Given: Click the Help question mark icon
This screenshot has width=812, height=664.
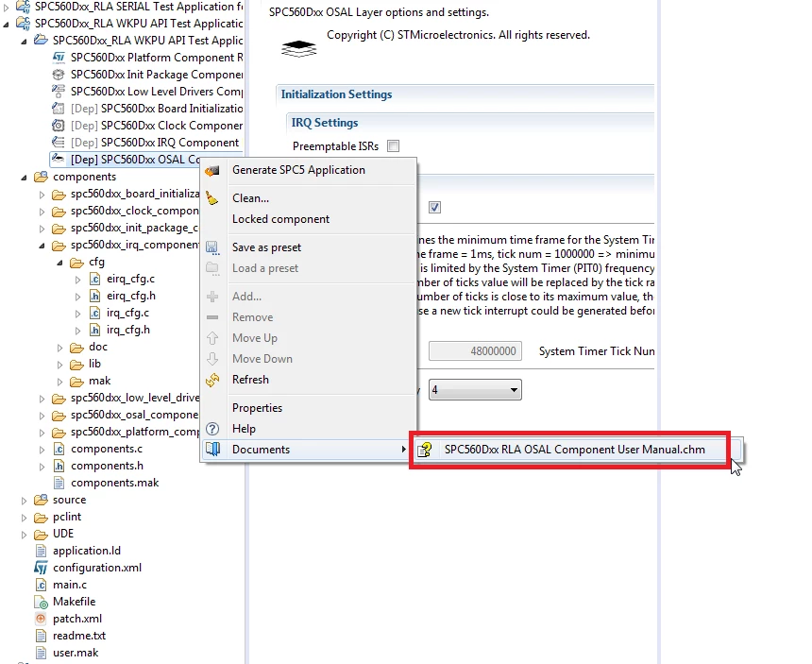Looking at the screenshot, I should point(212,429).
